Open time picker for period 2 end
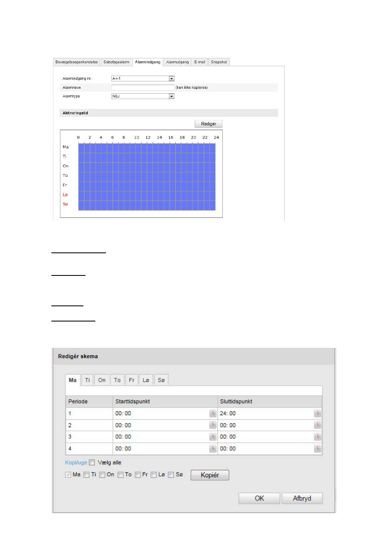Screen dimensions: 392x555 [318, 425]
